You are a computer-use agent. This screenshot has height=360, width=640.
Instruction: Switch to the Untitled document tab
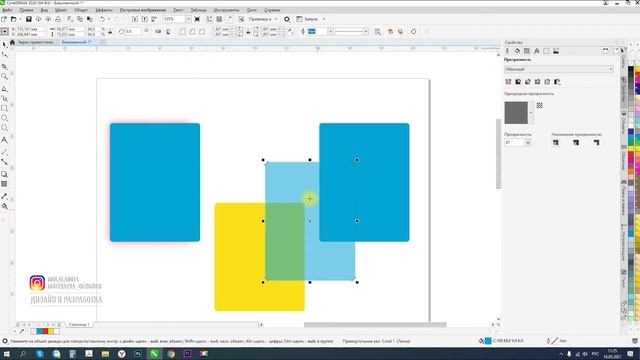coord(76,42)
